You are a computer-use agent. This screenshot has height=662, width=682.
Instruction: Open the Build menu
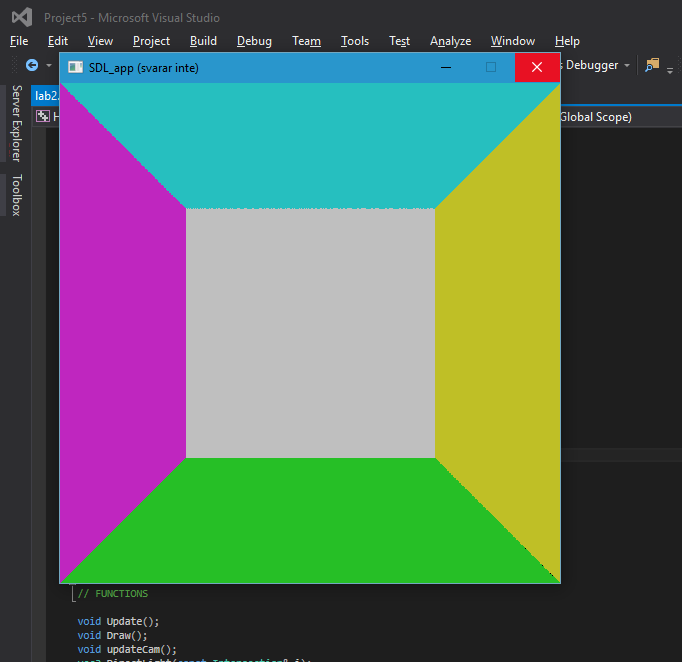point(203,41)
